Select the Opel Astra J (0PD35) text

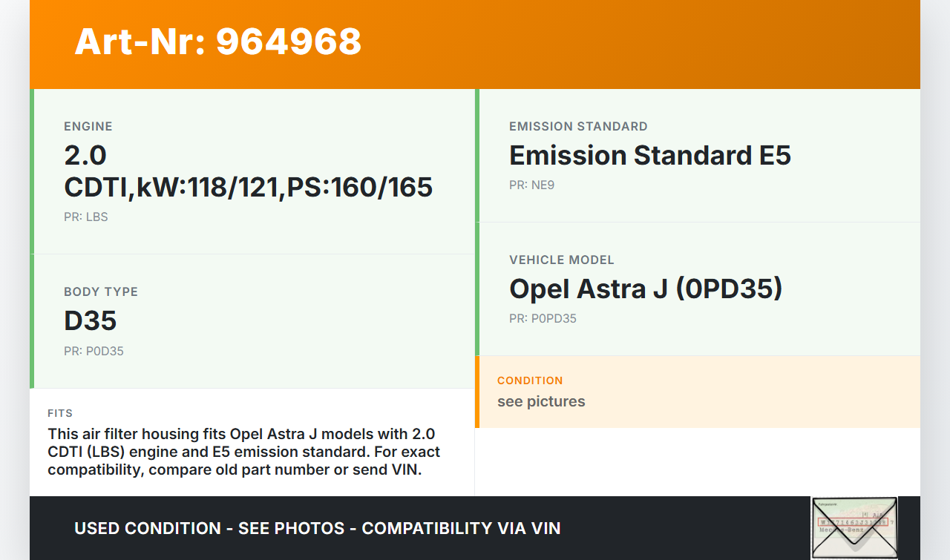pyautogui.click(x=645, y=289)
